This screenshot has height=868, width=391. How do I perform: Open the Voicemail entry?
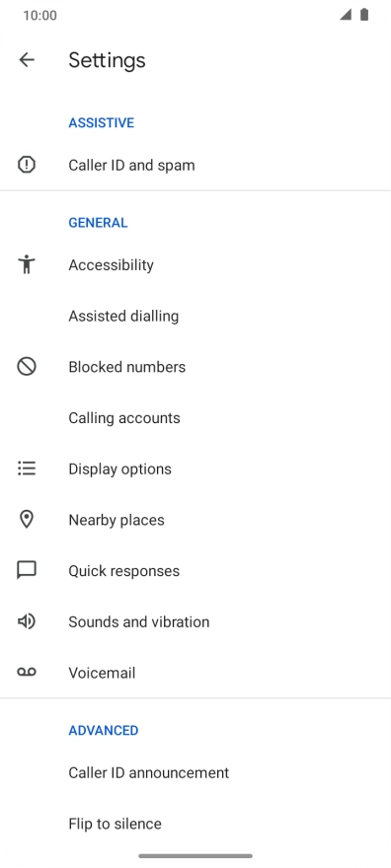coord(195,673)
